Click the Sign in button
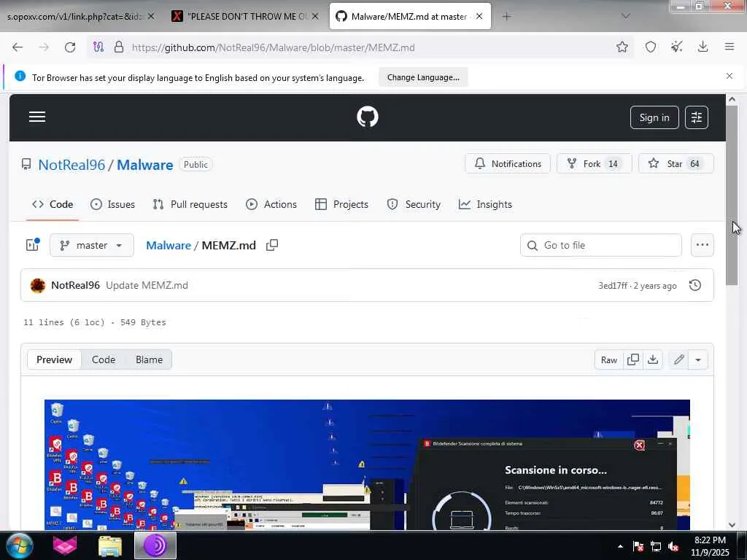 [654, 117]
